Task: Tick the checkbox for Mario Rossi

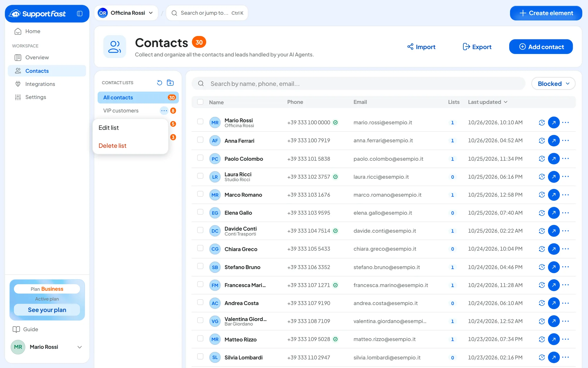Action: pos(200,121)
